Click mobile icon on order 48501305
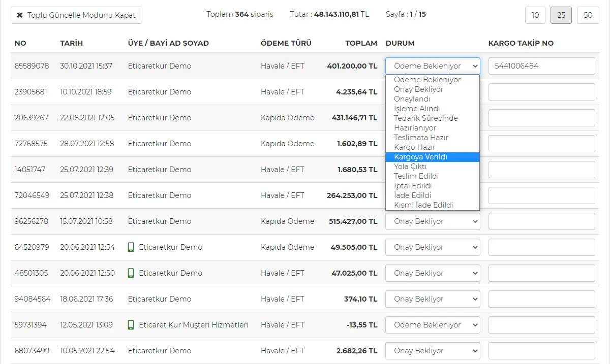Screen dimensions: 610x364 pos(131,273)
